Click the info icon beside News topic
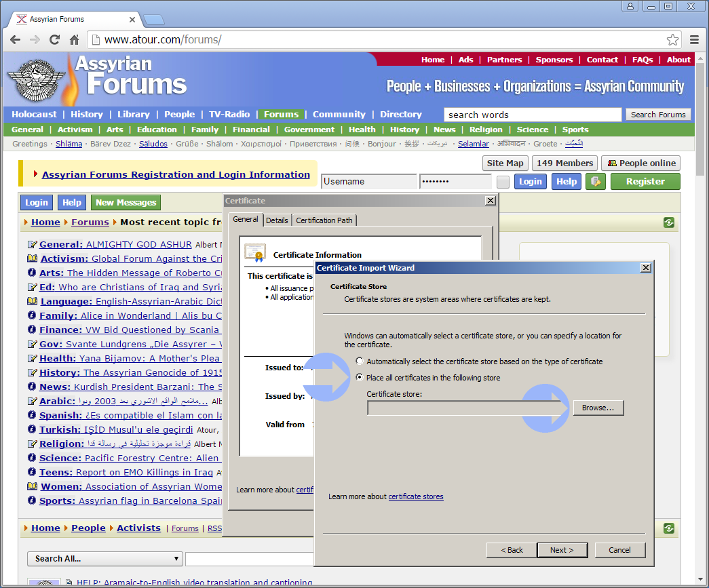The height and width of the screenshot is (588, 709). 32,387
